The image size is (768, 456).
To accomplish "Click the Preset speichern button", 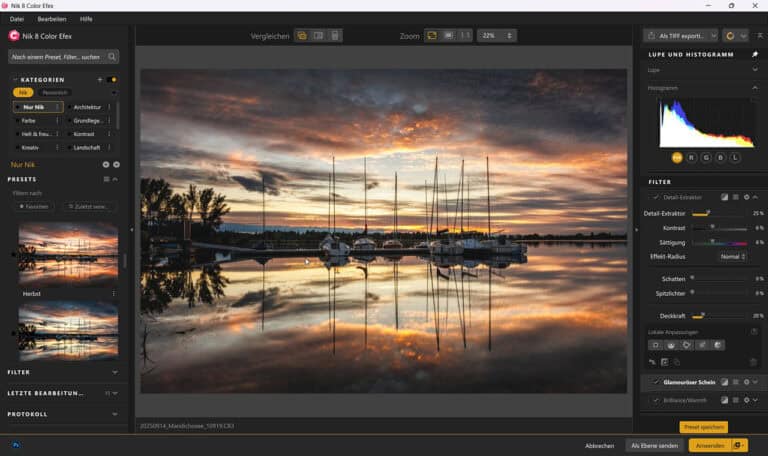I will point(703,427).
